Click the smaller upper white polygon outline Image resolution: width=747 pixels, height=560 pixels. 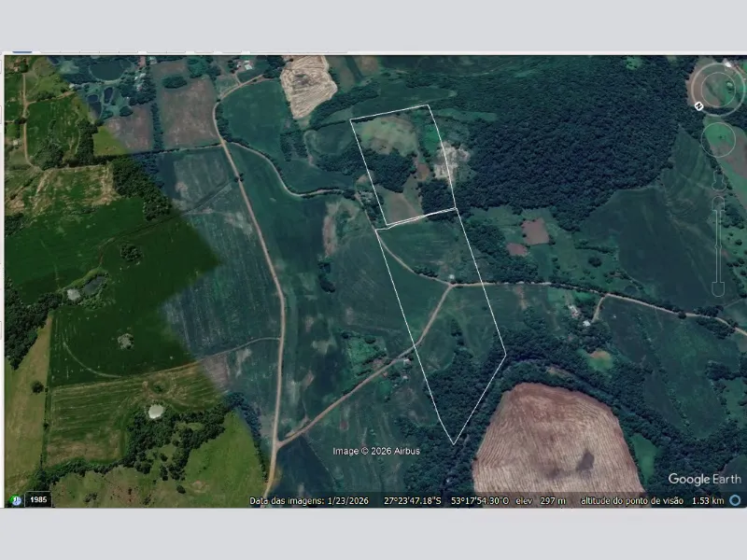[x=403, y=165]
